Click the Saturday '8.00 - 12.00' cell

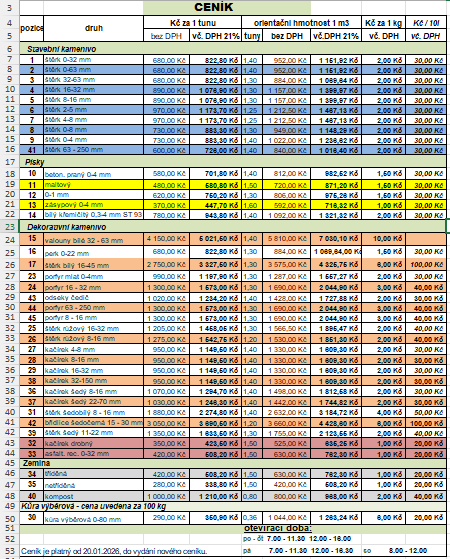tap(407, 550)
